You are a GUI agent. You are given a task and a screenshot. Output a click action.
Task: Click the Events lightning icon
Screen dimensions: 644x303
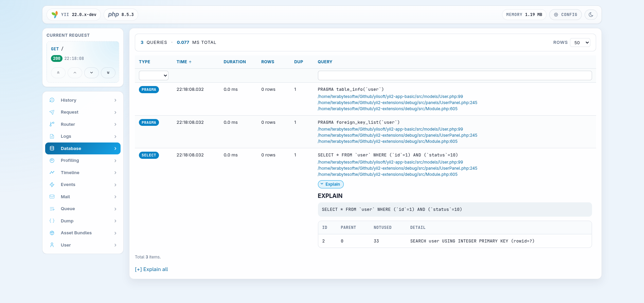tap(52, 185)
